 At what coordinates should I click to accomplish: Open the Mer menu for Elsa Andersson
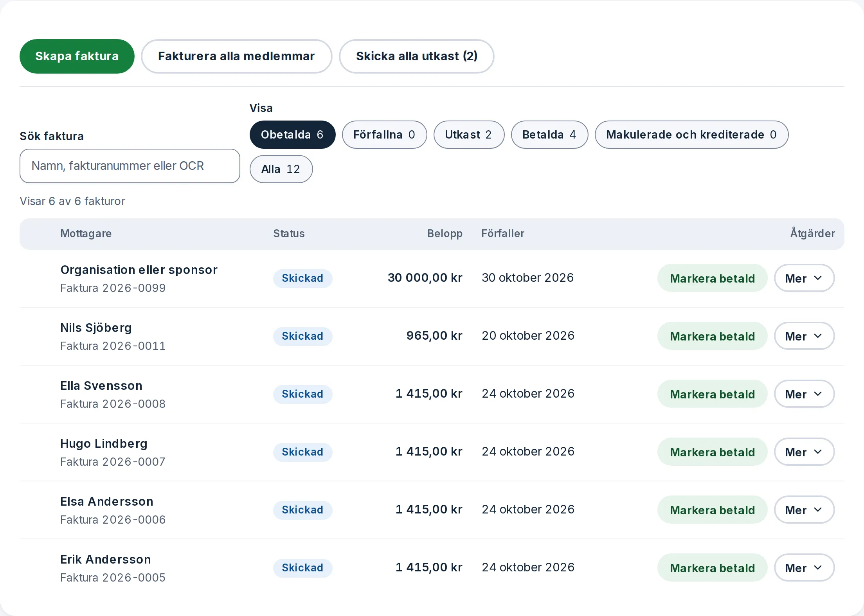click(804, 510)
